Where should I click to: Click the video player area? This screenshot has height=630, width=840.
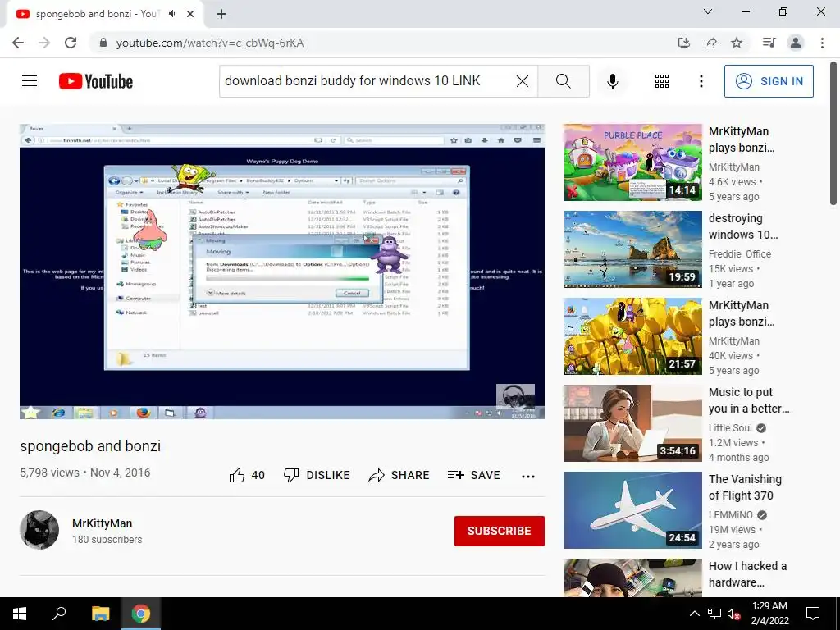[x=282, y=272]
